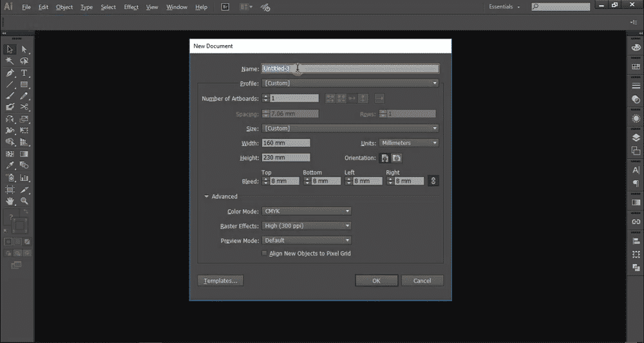This screenshot has width=644, height=343.
Task: Select the Hand tool
Action: pyautogui.click(x=10, y=201)
